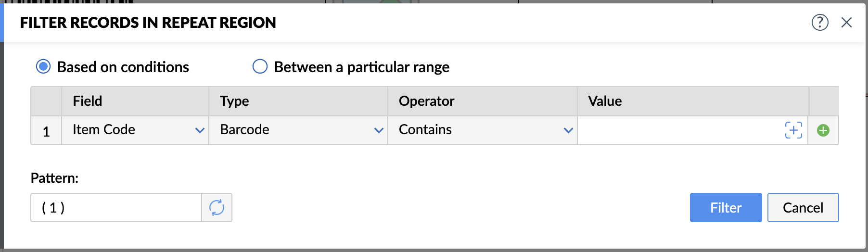Select the Based on conditions option
Viewport: 868px width, 252px height.
pos(43,66)
